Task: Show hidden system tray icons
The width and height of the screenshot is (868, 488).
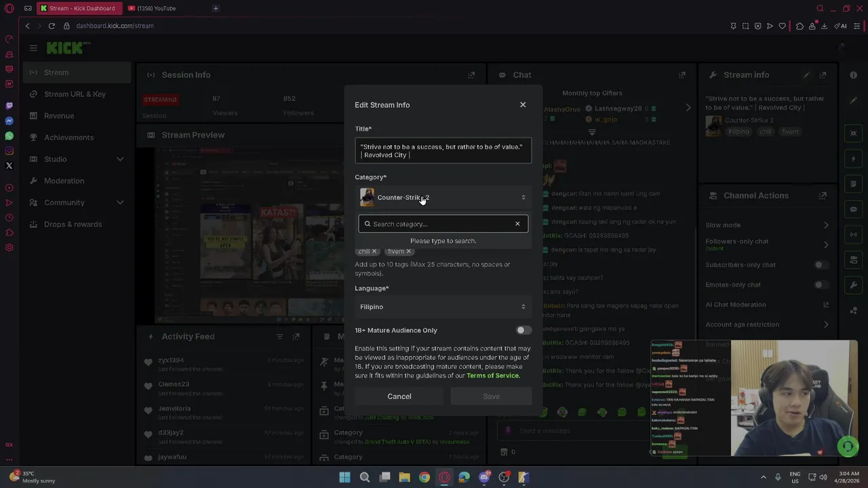Action: (763, 477)
